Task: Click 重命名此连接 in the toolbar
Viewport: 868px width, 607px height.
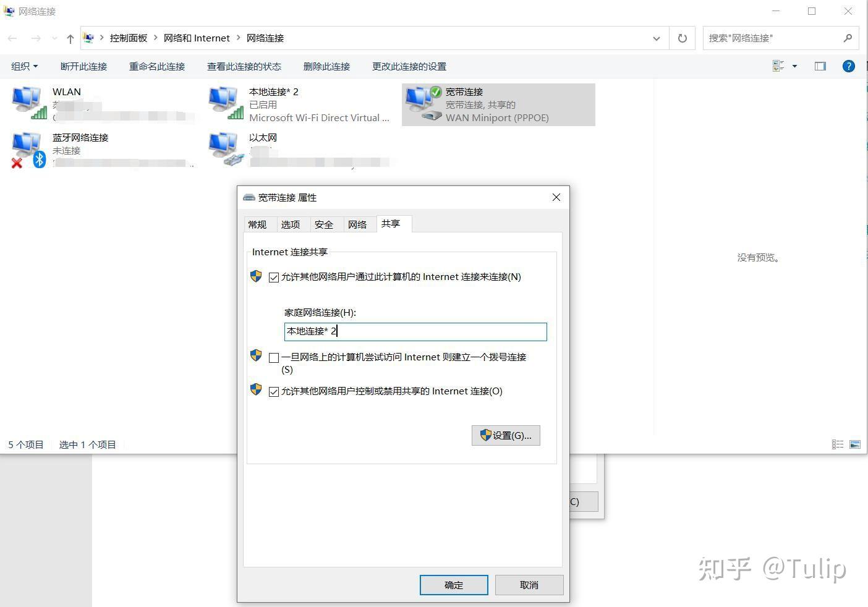Action: click(157, 66)
